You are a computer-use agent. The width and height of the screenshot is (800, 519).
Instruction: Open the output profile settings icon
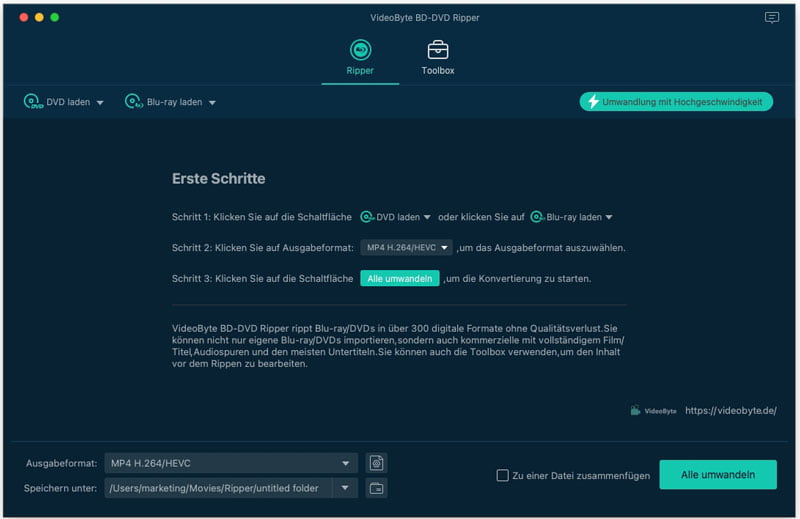click(x=377, y=463)
